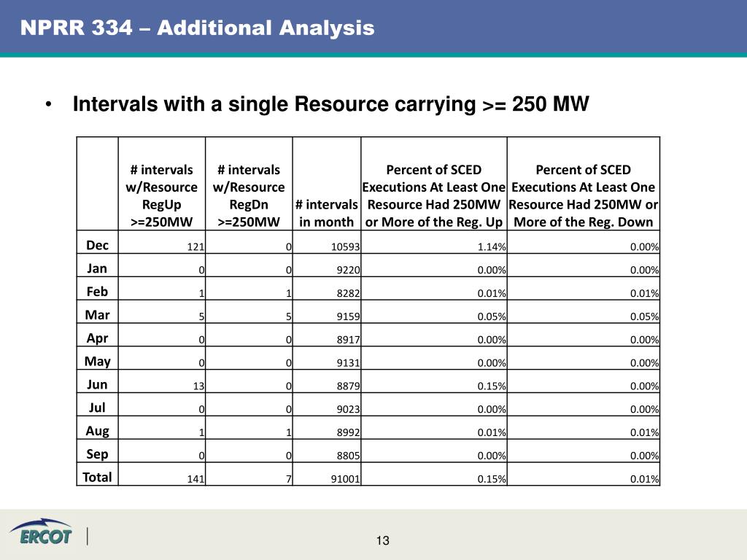This screenshot has width=747, height=560.
Task: Click Reg. Down 0.01% in Total row
Action: tap(645, 479)
